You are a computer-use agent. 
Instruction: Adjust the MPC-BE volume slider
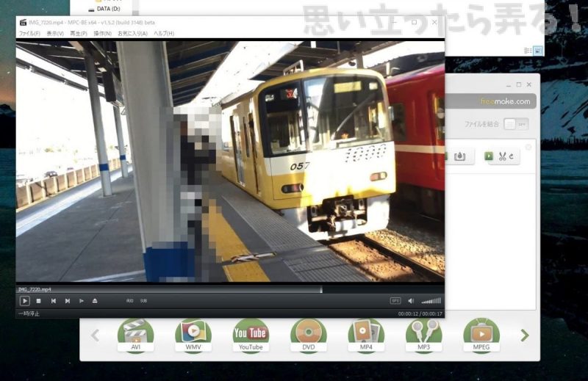click(x=431, y=301)
